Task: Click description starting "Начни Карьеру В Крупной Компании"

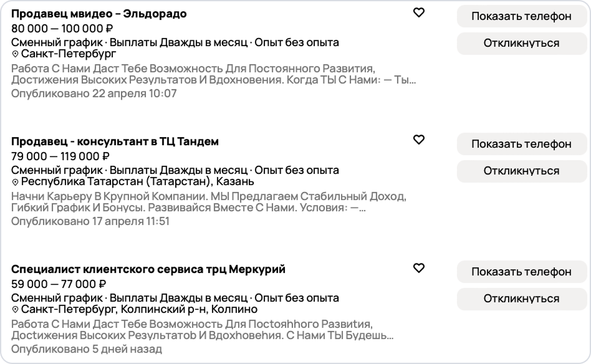Action: pos(208,202)
